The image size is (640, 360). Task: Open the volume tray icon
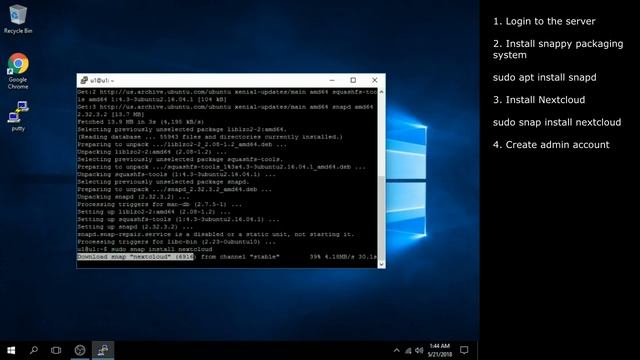pos(419,350)
